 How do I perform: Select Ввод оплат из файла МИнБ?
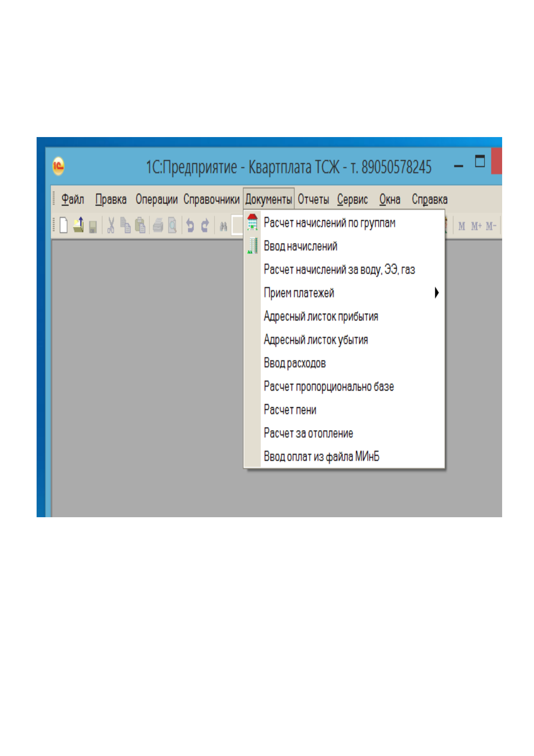coord(344,456)
